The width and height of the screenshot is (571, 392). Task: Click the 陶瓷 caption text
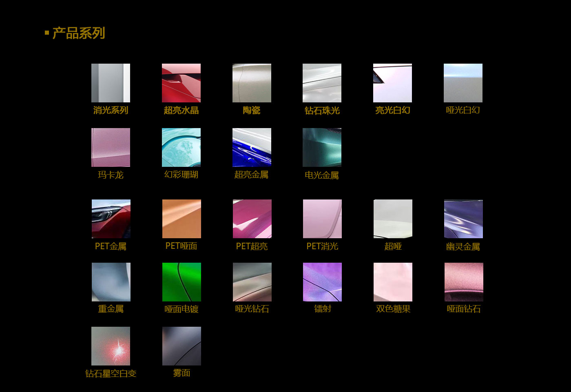click(252, 110)
